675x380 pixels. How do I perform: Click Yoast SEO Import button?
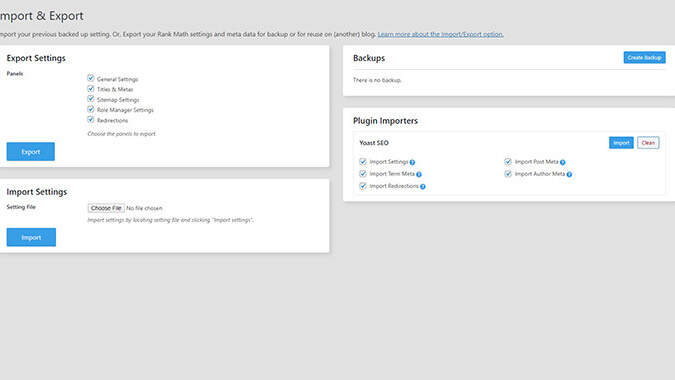pyautogui.click(x=621, y=142)
